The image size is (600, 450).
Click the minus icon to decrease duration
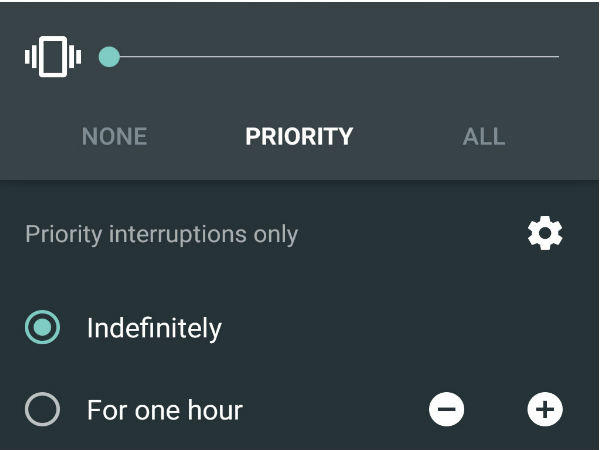[x=447, y=409]
